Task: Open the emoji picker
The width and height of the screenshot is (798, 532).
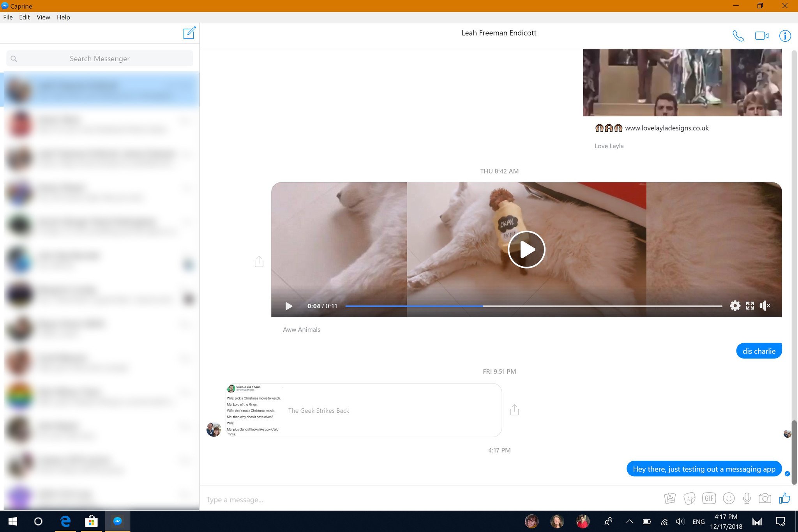Action: pos(728,498)
